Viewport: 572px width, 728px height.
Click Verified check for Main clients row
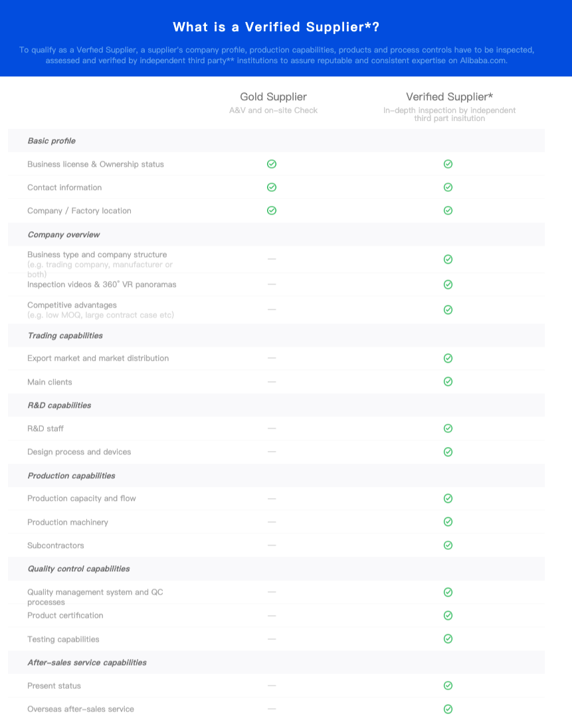point(448,382)
